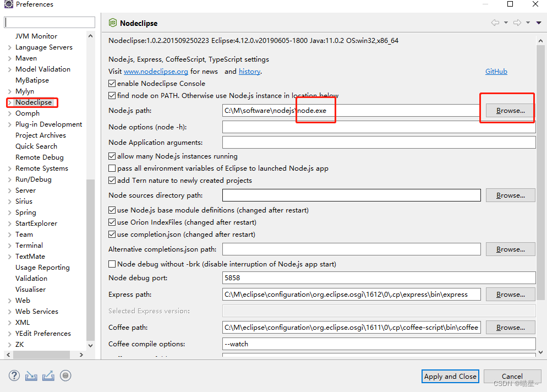This screenshot has height=392, width=547.
Task: Expand the Nodeclipse tree item
Action: [x=9, y=102]
